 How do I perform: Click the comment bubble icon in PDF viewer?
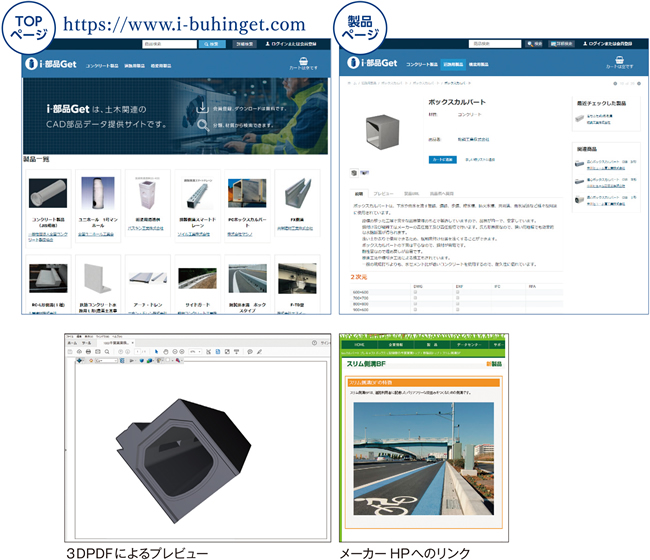[250, 352]
